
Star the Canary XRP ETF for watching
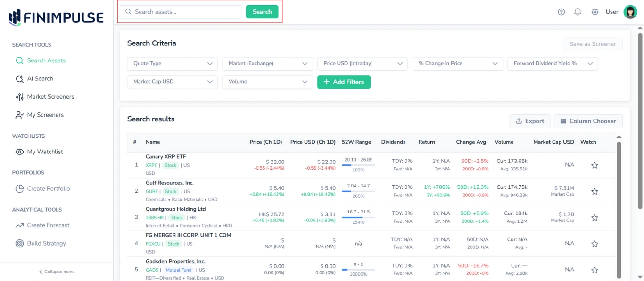tap(594, 165)
